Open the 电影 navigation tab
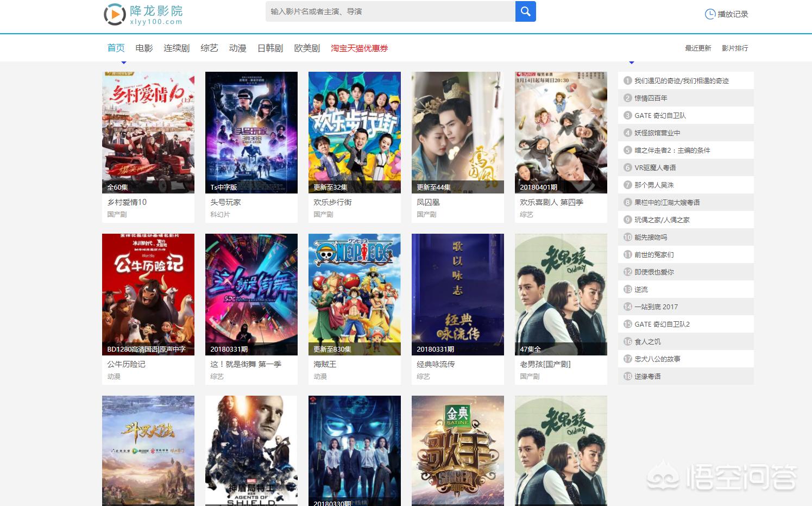The width and height of the screenshot is (812, 506). pyautogui.click(x=144, y=48)
